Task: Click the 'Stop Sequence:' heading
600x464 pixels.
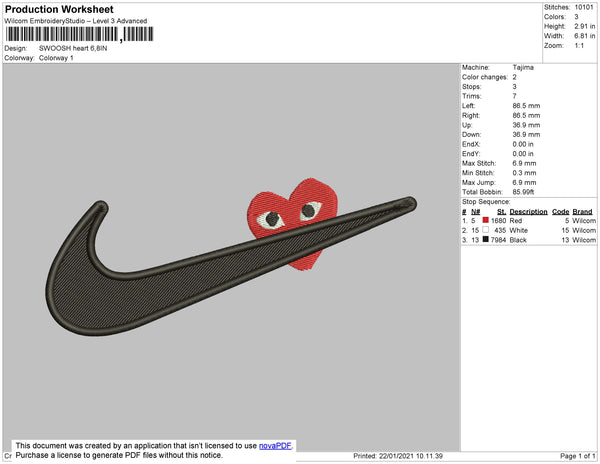Action: (486, 202)
